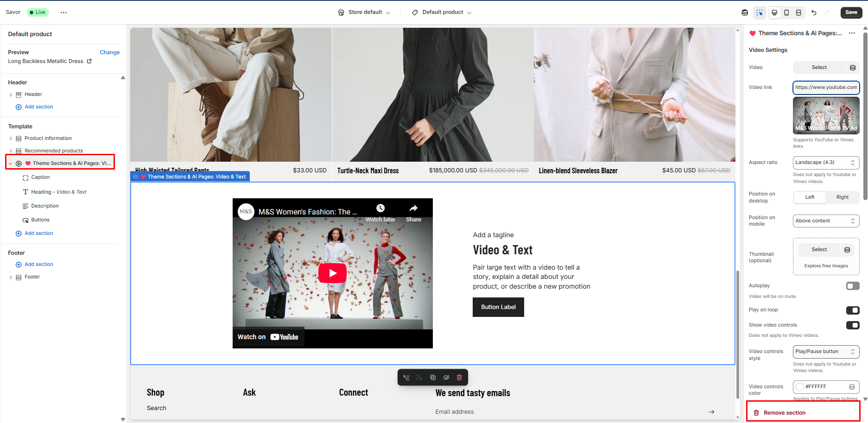Collapse the Theme Sections & AI Pages chevron
Viewport: 868px width, 423px height.
pyautogui.click(x=10, y=164)
